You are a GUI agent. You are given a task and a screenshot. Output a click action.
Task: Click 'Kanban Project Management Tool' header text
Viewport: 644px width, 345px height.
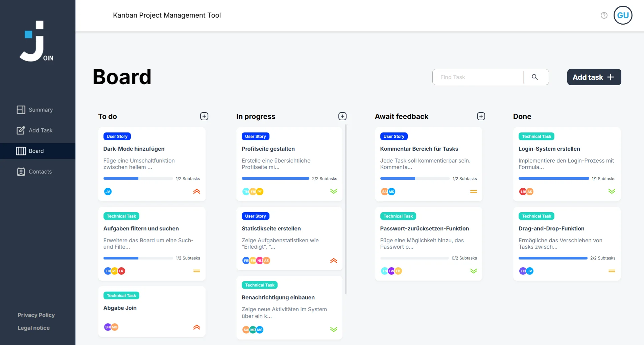point(167,15)
